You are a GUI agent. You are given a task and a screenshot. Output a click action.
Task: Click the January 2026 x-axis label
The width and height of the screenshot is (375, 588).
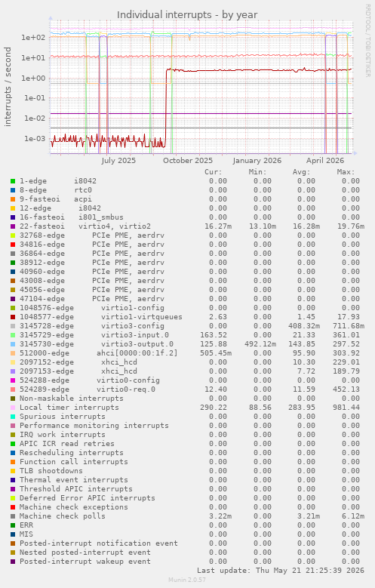(x=257, y=161)
